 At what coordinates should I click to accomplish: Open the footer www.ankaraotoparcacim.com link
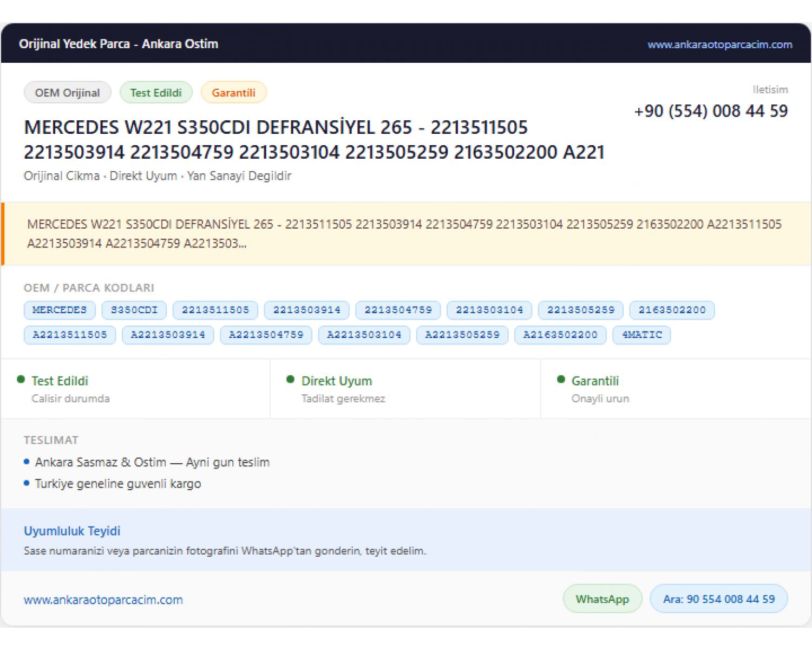103,600
